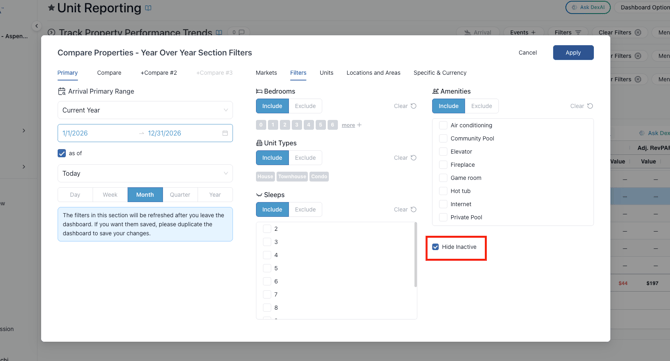Set Unit Types filter to Include

[x=272, y=158]
